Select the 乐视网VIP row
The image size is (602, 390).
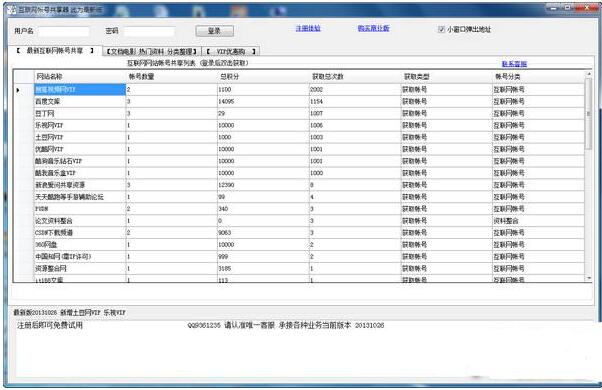pos(299,126)
